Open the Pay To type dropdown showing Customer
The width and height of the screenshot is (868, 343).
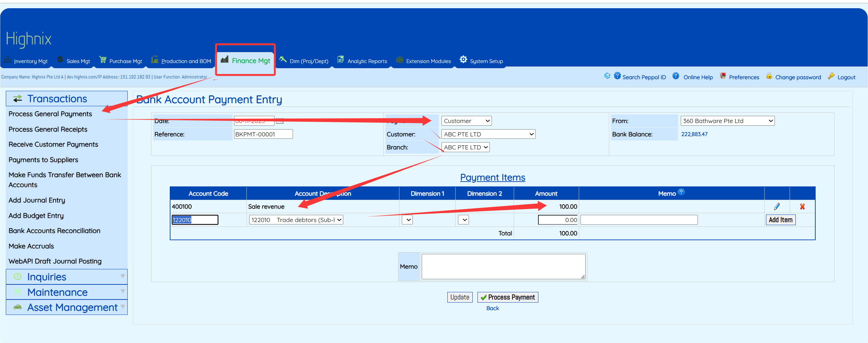point(467,121)
